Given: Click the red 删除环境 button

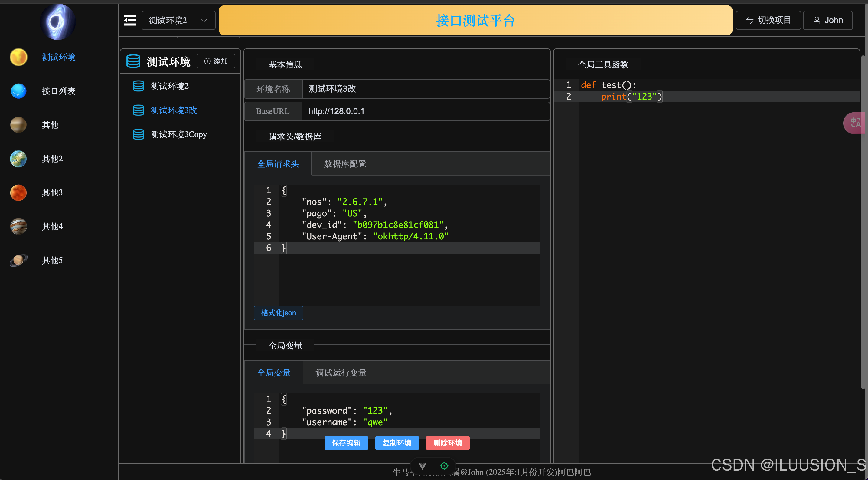Looking at the screenshot, I should coord(448,443).
